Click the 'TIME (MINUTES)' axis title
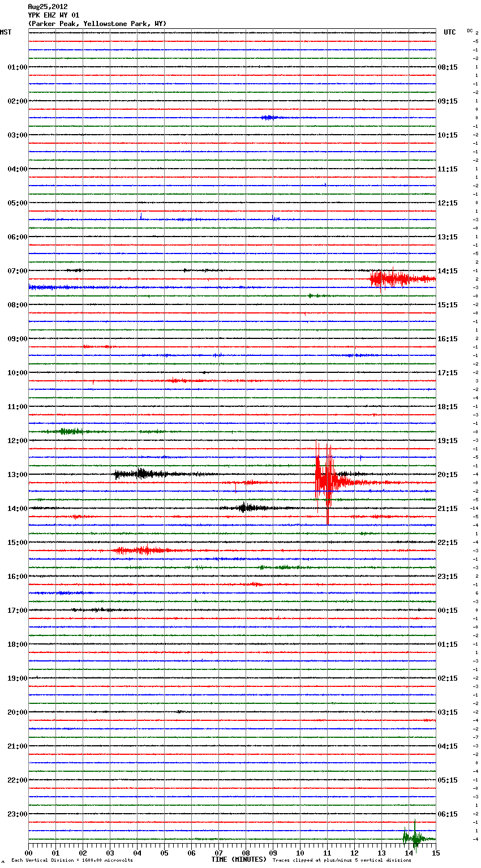 [x=239, y=860]
